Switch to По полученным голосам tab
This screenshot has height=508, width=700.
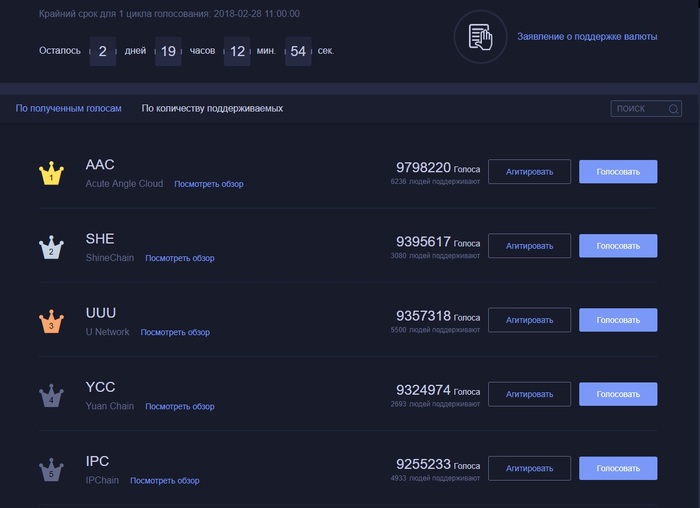point(68,108)
